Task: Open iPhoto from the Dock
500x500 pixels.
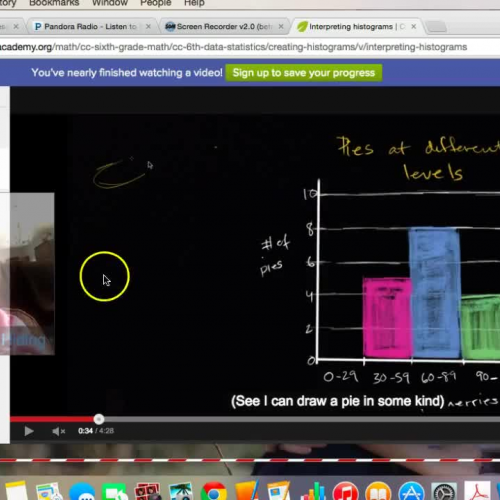Action: click(180, 491)
